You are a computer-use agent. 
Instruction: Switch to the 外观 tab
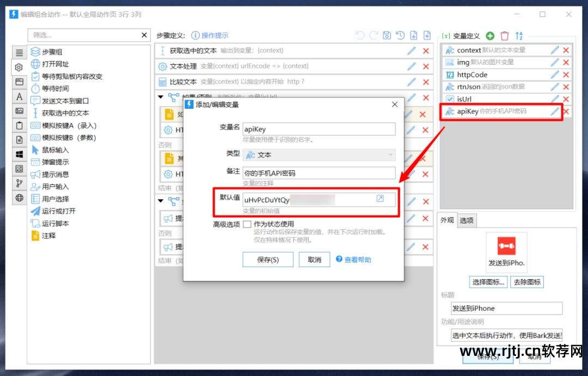coord(447,220)
